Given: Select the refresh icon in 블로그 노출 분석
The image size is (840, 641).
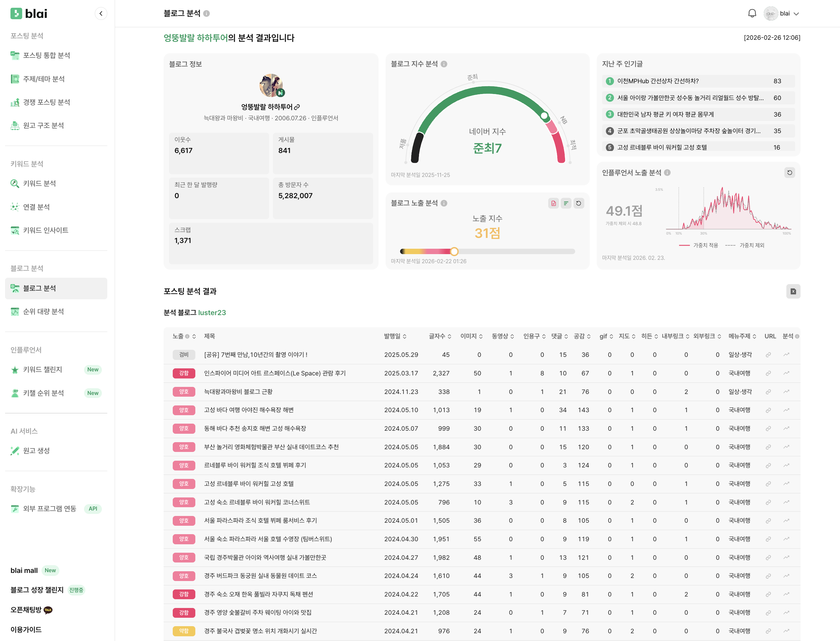Looking at the screenshot, I should click(x=579, y=203).
